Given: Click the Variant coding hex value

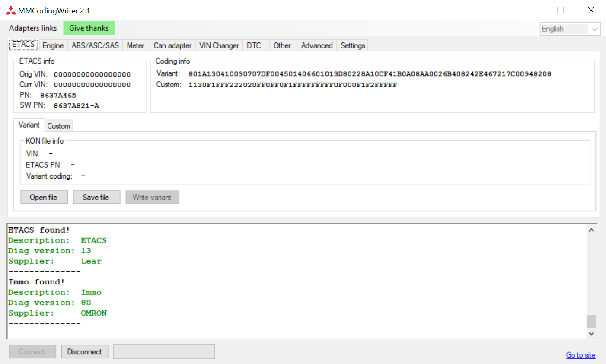Looking at the screenshot, I should (x=370, y=74).
